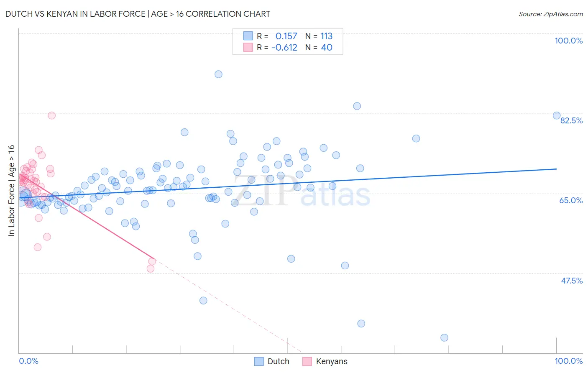Click the blue R = 0.157 legend swatch
This screenshot has height=373, width=588.
click(248, 36)
